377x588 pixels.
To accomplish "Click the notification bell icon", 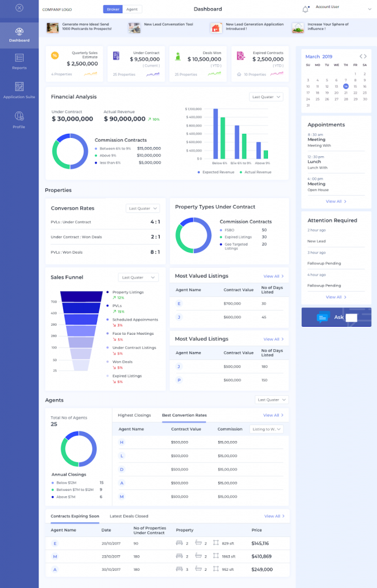I will point(305,9).
